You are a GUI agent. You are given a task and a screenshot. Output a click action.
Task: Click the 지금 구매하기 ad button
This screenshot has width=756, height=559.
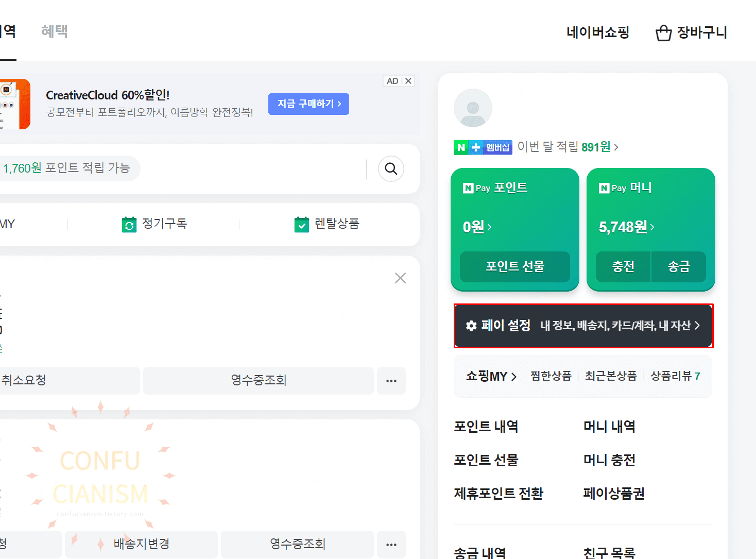[x=308, y=104]
